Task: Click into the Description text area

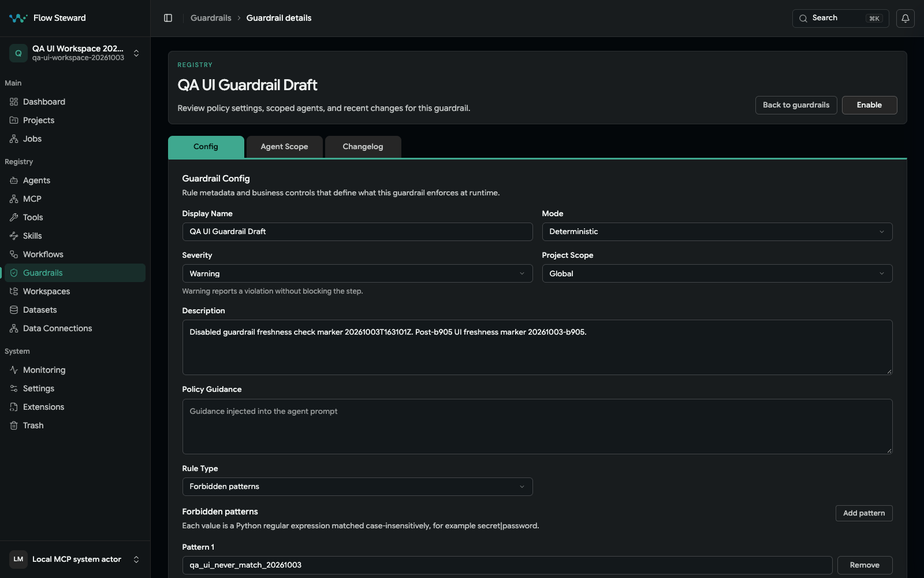Action: (x=537, y=347)
